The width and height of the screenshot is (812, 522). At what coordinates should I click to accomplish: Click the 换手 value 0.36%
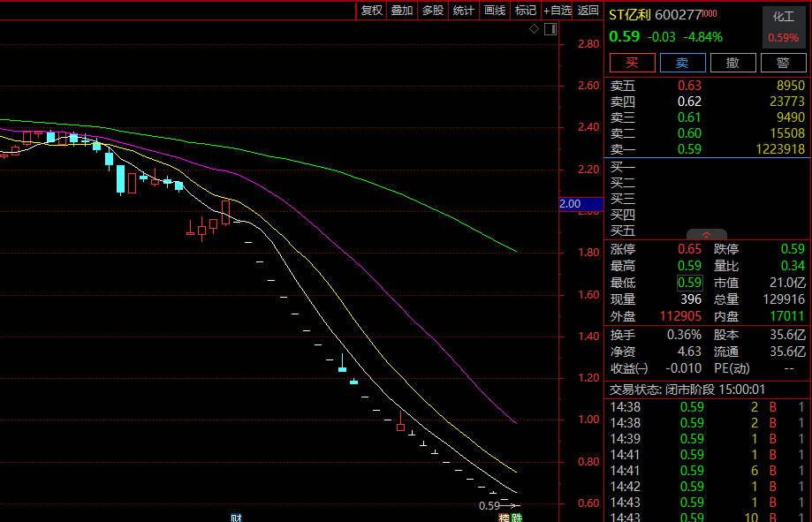click(x=684, y=335)
